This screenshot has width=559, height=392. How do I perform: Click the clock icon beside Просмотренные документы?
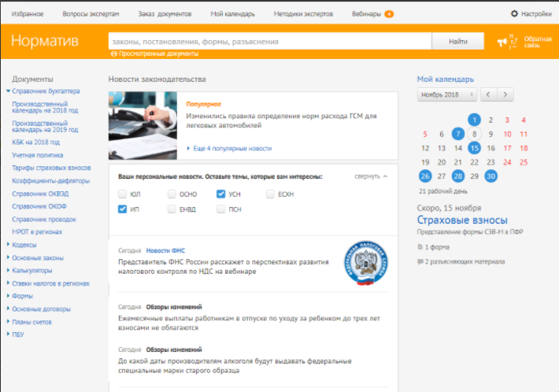(114, 54)
